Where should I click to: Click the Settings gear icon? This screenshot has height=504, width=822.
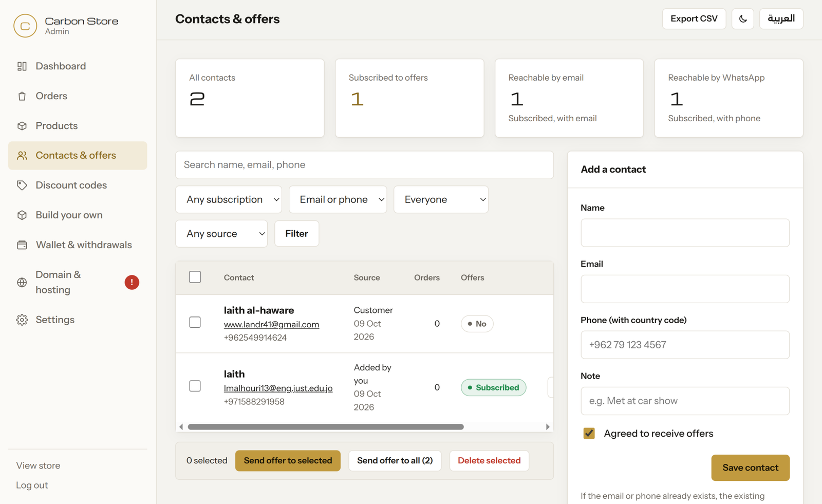pyautogui.click(x=22, y=320)
